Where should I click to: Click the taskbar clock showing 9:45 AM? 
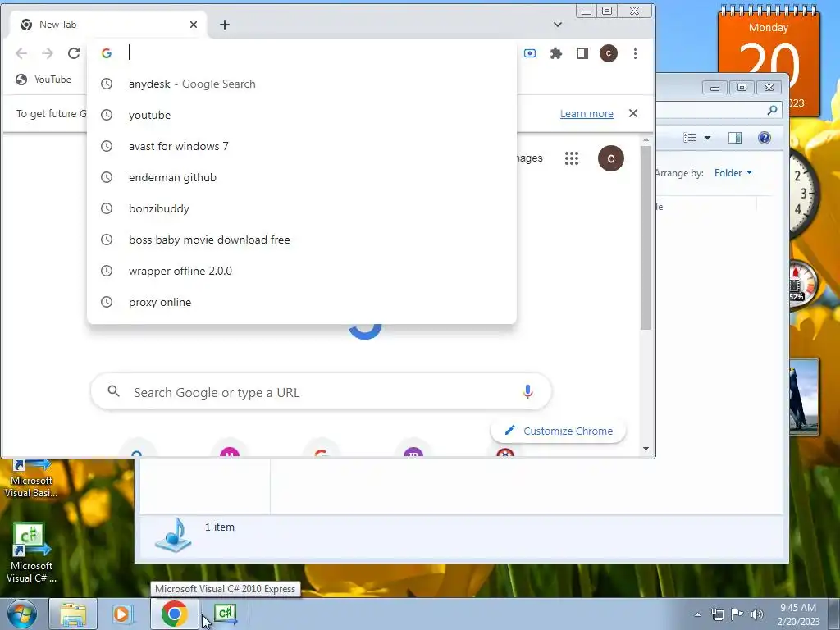(798, 614)
